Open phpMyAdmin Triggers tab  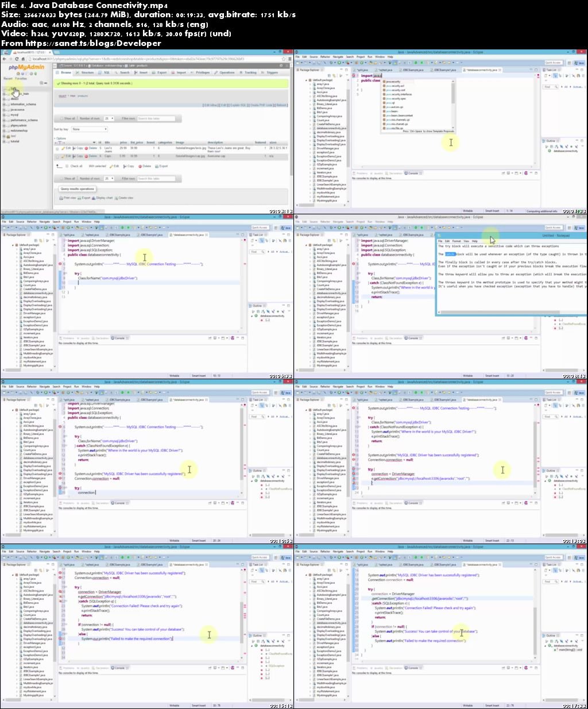(270, 72)
